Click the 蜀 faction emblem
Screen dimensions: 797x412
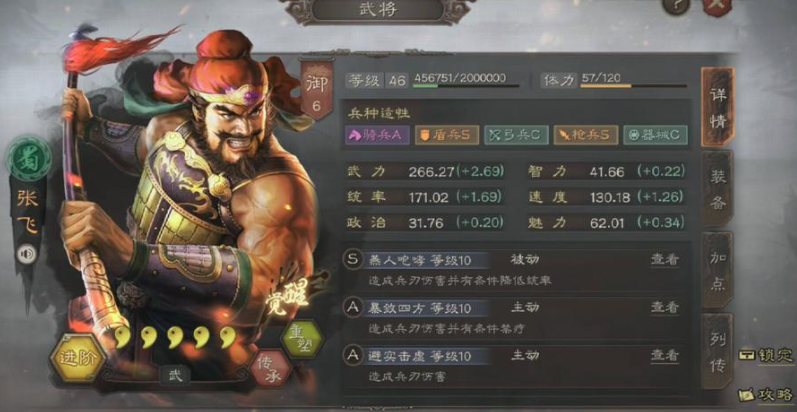(x=28, y=160)
